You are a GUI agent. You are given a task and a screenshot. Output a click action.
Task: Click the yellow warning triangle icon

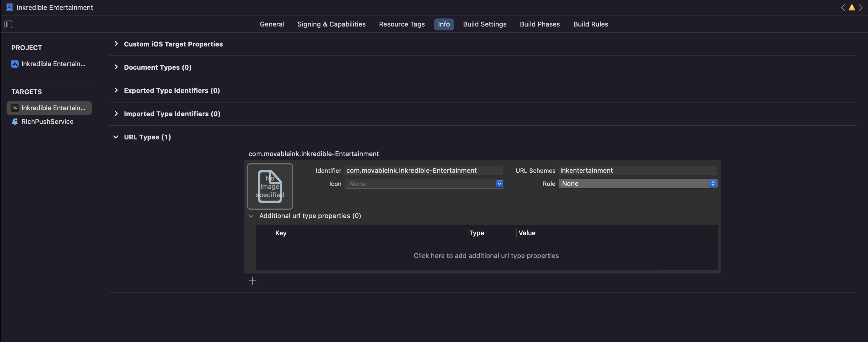tap(852, 7)
